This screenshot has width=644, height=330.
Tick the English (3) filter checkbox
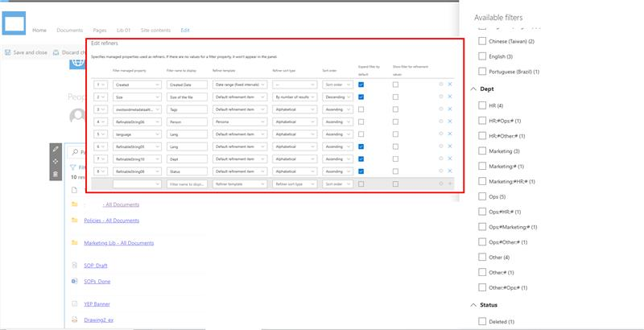click(x=482, y=56)
